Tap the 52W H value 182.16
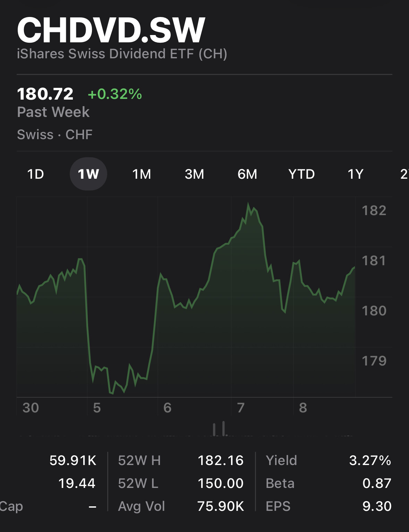This screenshot has height=532, width=409. [221, 461]
